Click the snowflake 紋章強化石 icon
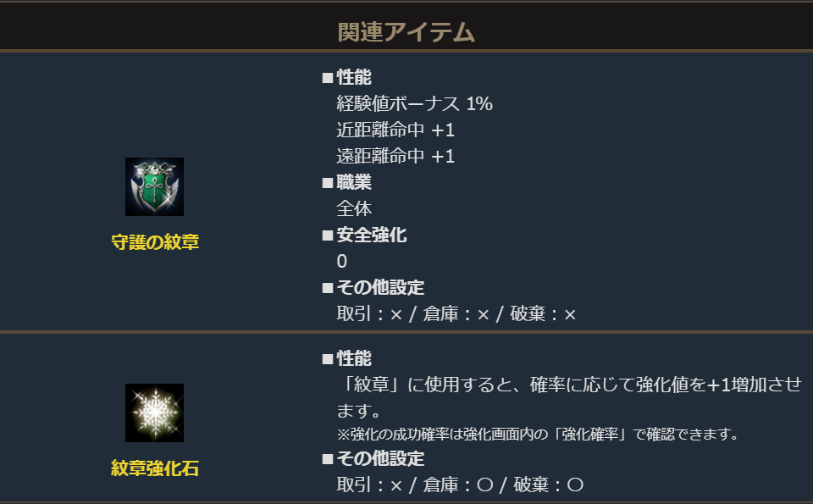 pyautogui.click(x=154, y=413)
